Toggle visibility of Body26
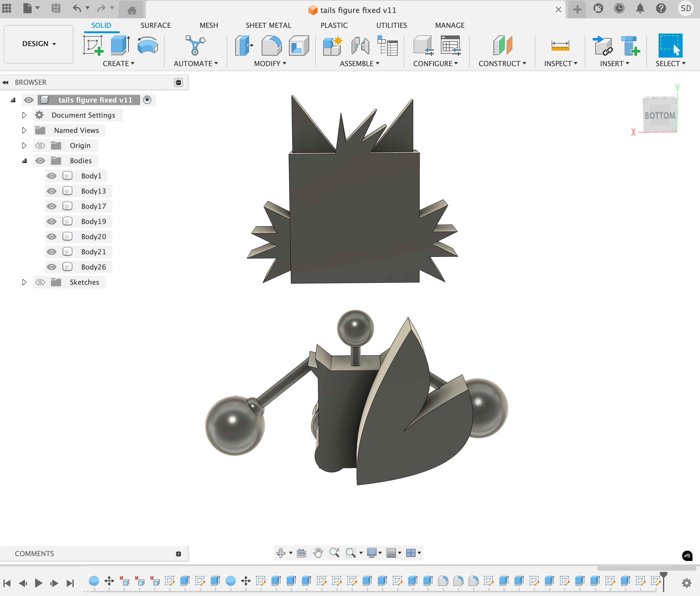The image size is (700, 596). coord(51,267)
